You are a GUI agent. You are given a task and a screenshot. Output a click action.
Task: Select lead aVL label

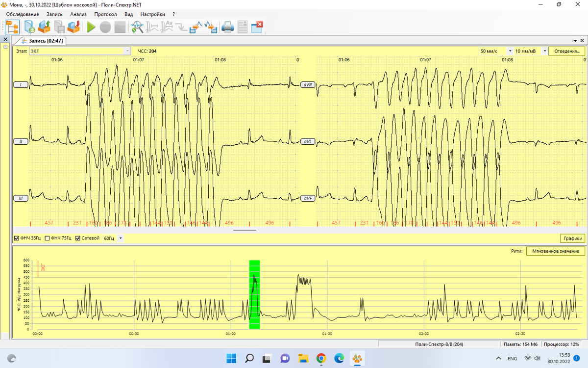coord(308,142)
